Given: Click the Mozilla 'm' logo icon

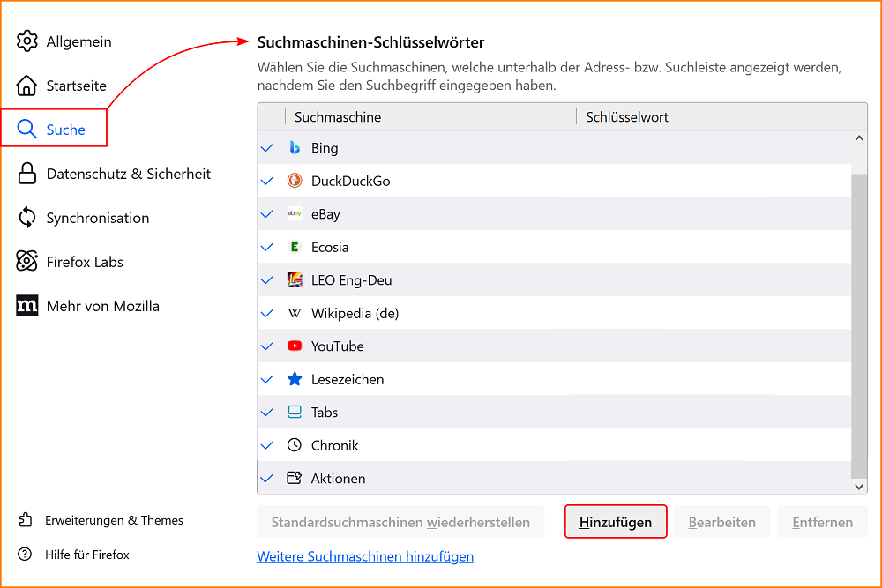Looking at the screenshot, I should pos(26,306).
